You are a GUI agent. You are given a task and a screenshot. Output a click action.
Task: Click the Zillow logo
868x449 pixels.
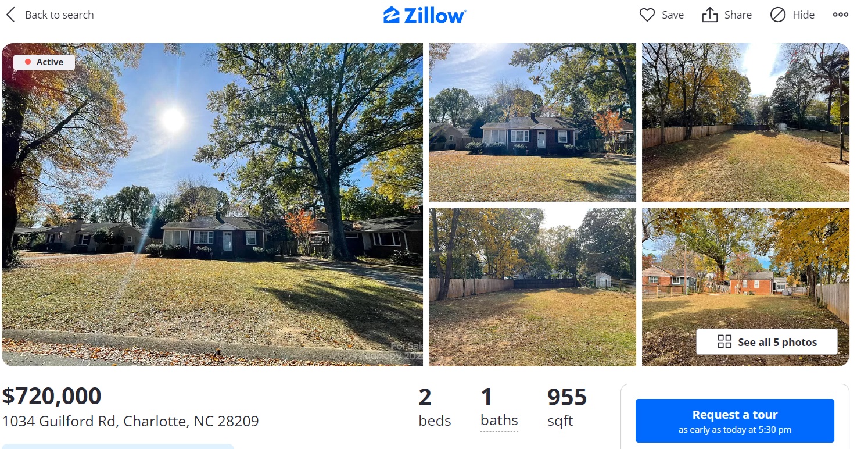pyautogui.click(x=425, y=15)
